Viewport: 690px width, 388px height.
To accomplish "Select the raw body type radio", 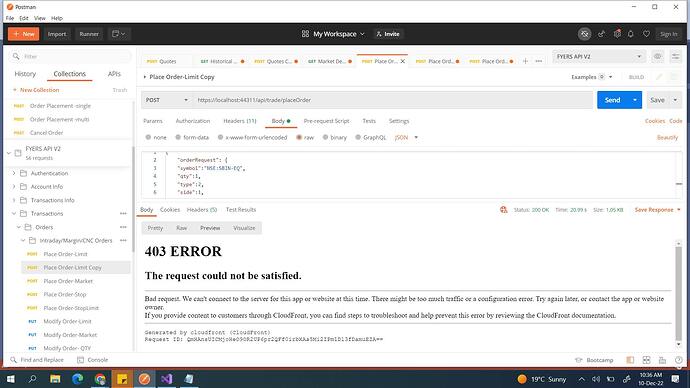I will coord(299,137).
